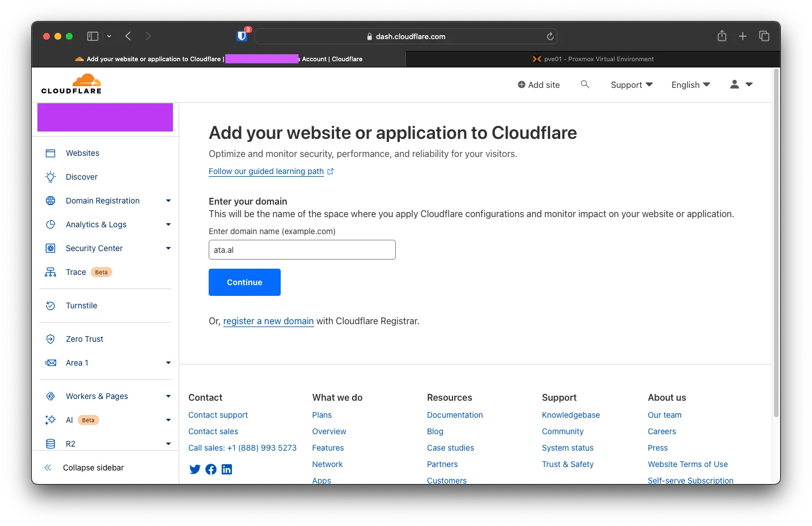Expand Security Center submenu arrow
The image size is (812, 526).
(168, 248)
